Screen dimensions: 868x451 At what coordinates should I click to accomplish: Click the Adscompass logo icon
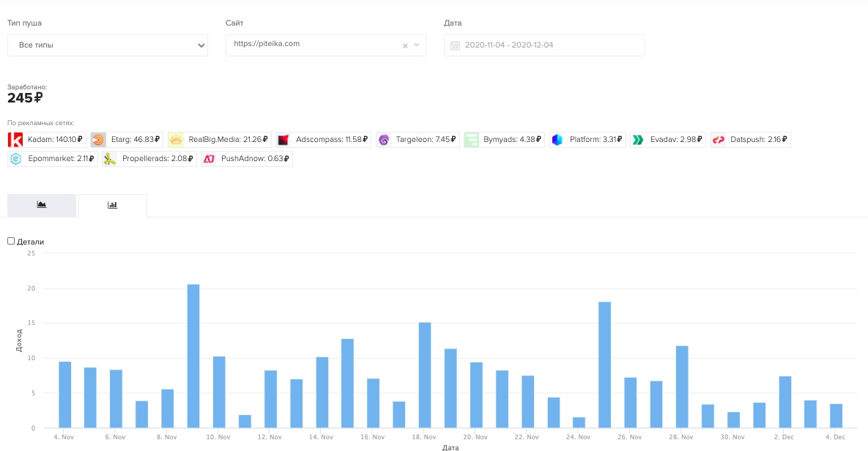tap(283, 139)
